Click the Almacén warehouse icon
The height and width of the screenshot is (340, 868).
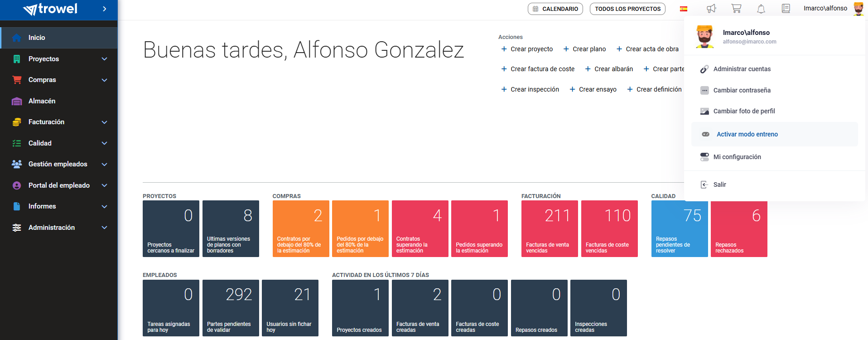[17, 101]
